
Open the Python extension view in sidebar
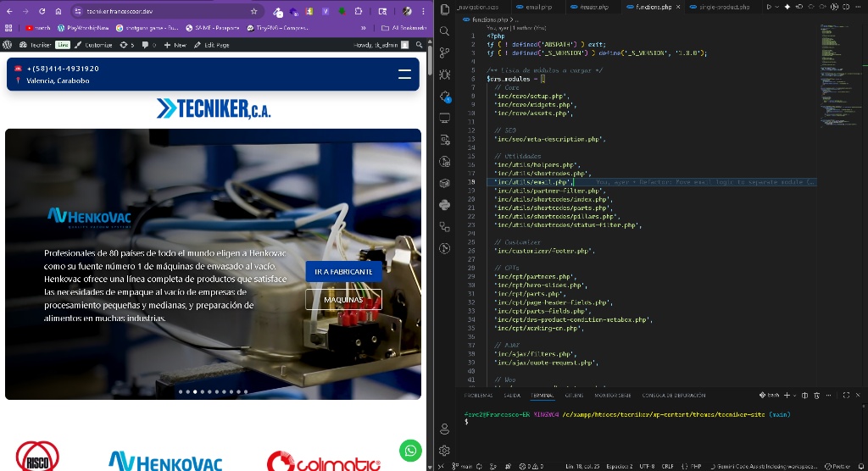pos(444,204)
